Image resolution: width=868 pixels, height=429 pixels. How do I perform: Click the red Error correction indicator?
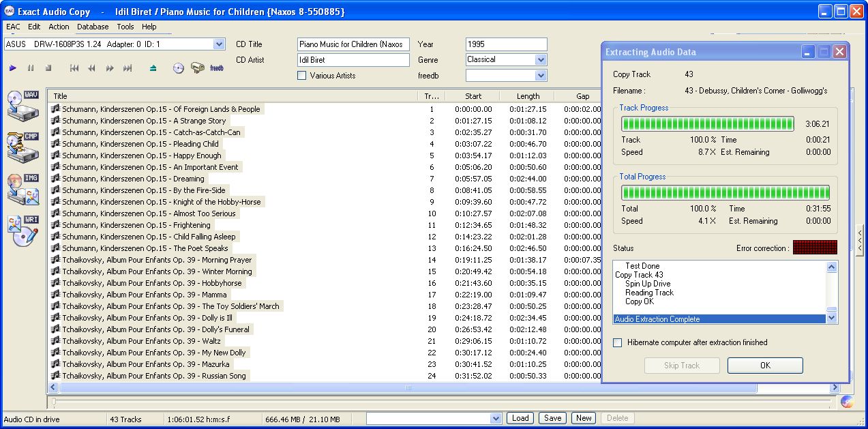point(815,248)
